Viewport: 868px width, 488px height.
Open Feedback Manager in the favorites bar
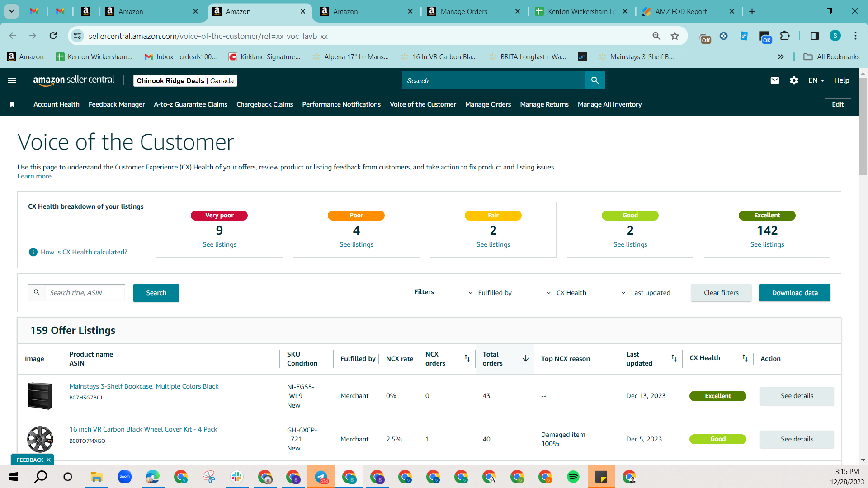click(x=117, y=104)
